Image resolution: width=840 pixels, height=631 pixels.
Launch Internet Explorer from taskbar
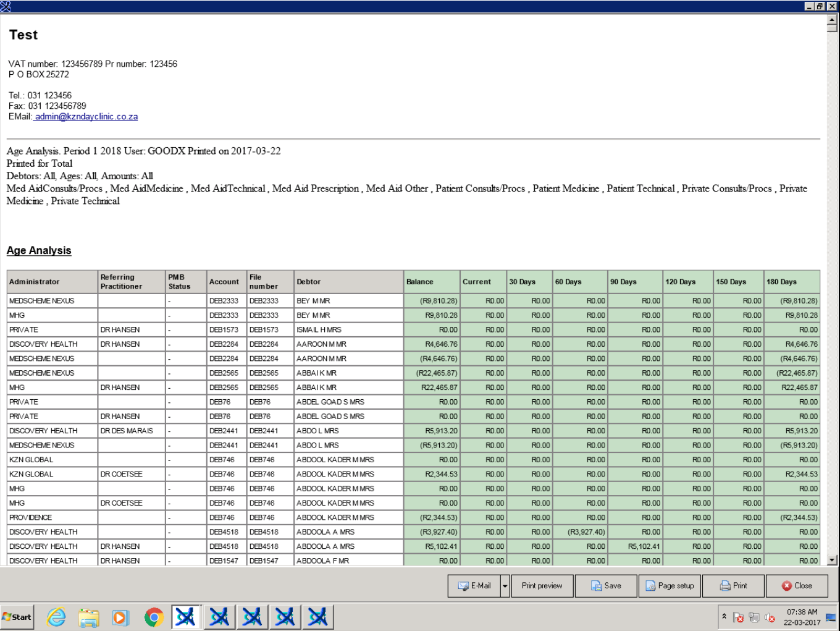click(x=56, y=617)
